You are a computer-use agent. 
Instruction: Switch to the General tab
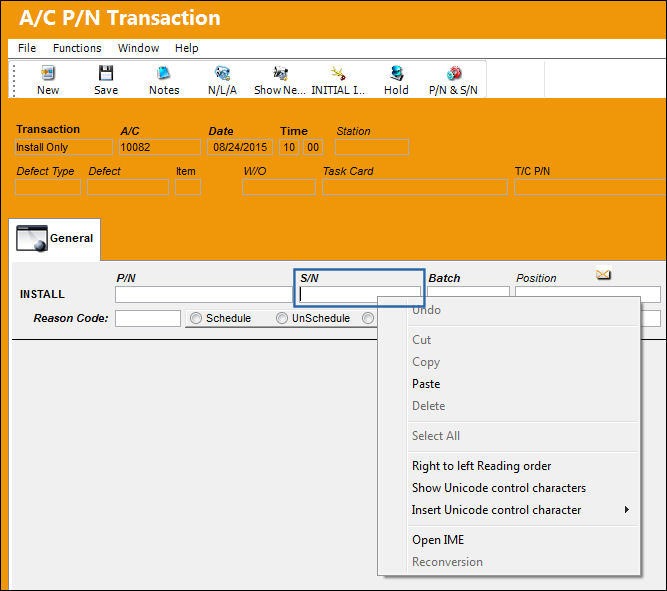[54, 238]
